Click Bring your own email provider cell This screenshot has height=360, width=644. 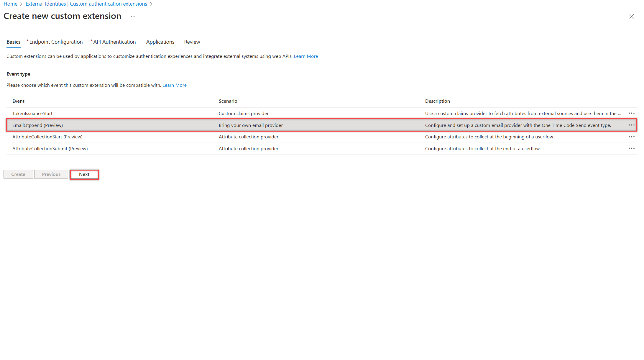click(251, 125)
